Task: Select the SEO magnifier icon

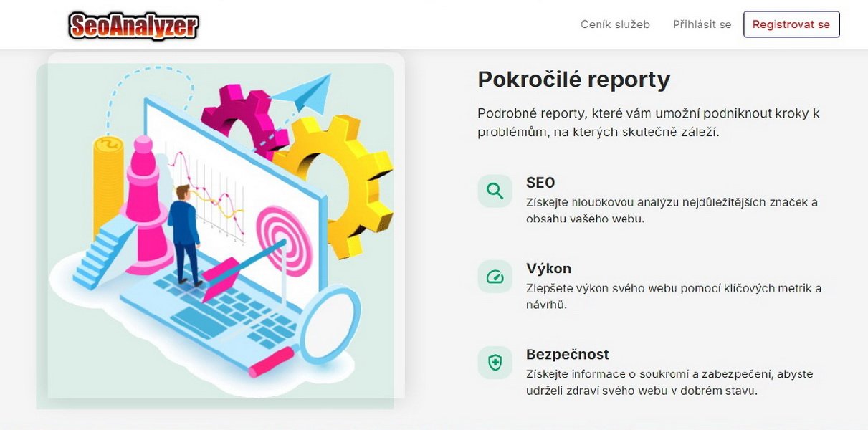Action: (495, 191)
